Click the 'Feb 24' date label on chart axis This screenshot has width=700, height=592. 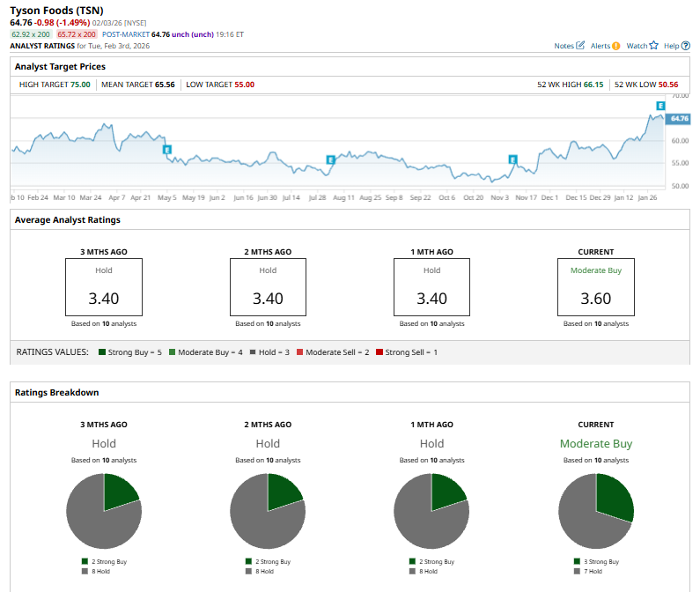click(38, 197)
